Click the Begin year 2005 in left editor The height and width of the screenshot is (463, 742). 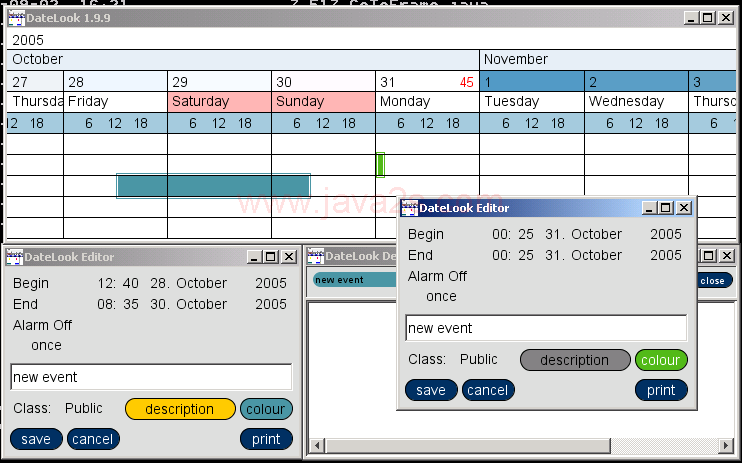click(x=271, y=283)
